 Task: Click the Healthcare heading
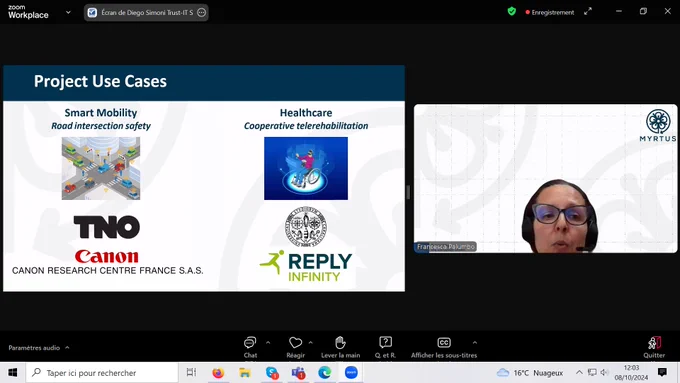pyautogui.click(x=306, y=113)
